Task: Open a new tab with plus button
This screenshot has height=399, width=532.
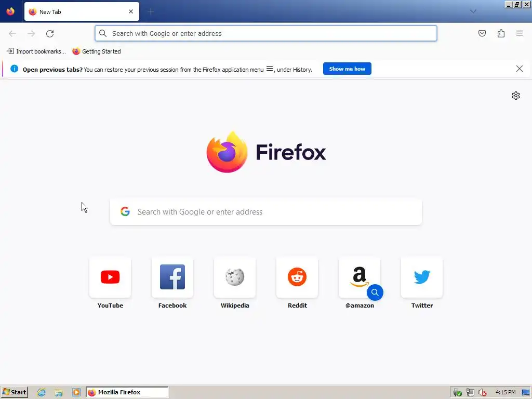Action: point(151,12)
